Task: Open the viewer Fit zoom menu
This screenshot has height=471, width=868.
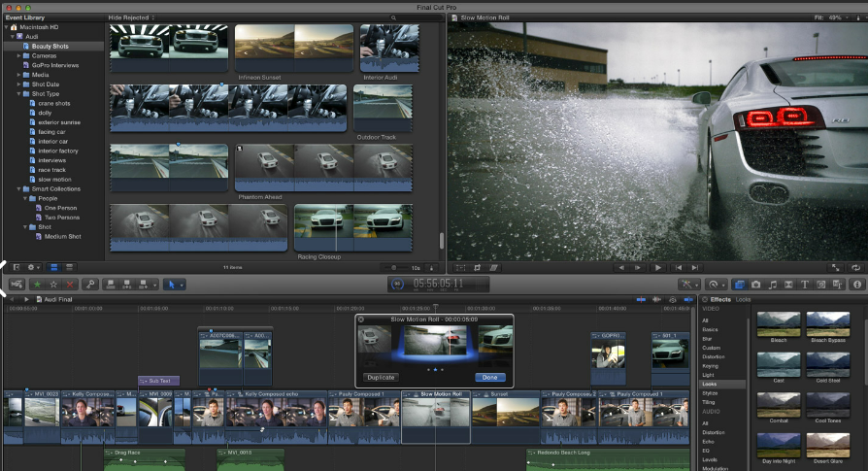Action: (x=831, y=17)
